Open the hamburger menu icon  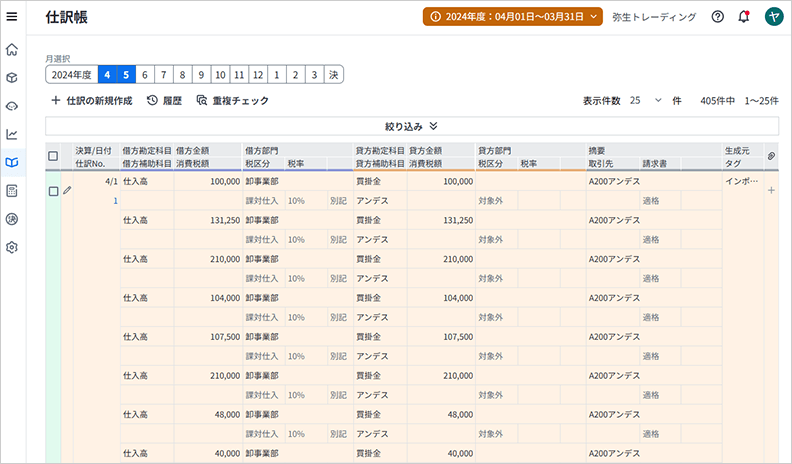pos(12,17)
